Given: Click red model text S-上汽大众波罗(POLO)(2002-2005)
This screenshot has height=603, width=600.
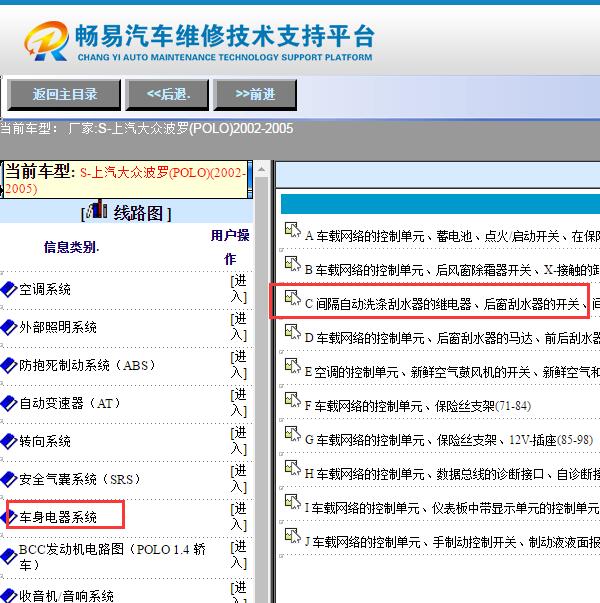Looking at the screenshot, I should [125, 180].
